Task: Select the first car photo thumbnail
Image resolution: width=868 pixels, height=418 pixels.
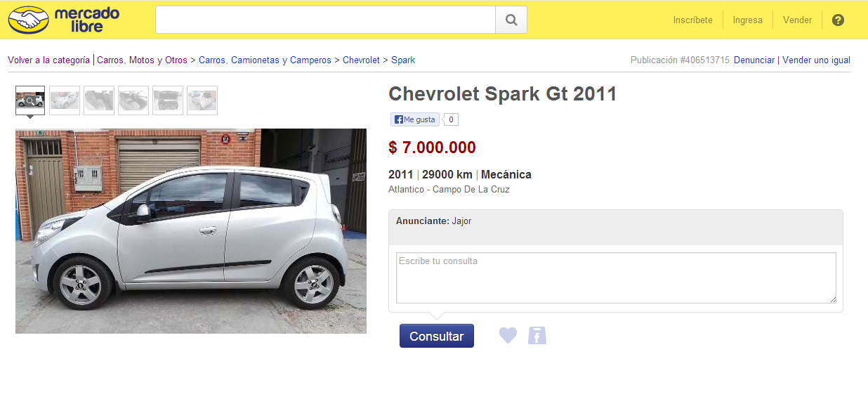Action: click(30, 100)
